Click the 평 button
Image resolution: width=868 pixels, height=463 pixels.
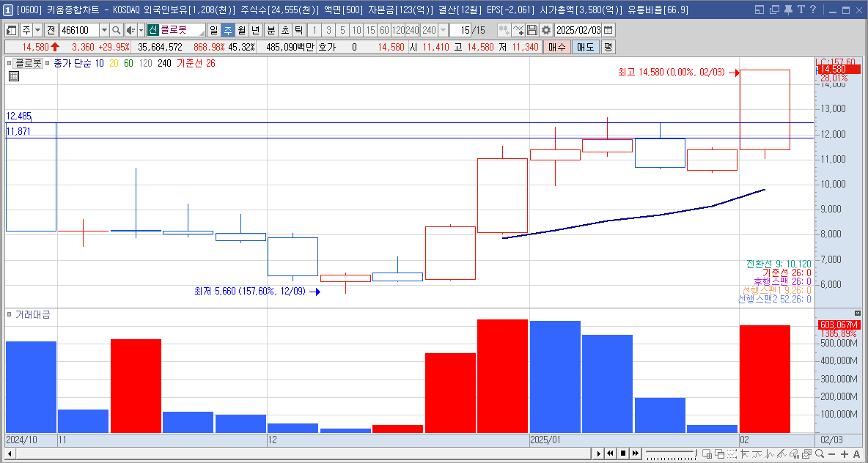608,47
